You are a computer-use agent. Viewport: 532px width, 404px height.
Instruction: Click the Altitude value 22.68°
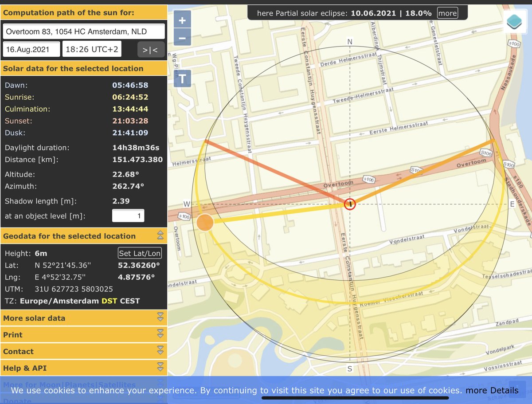(x=126, y=174)
